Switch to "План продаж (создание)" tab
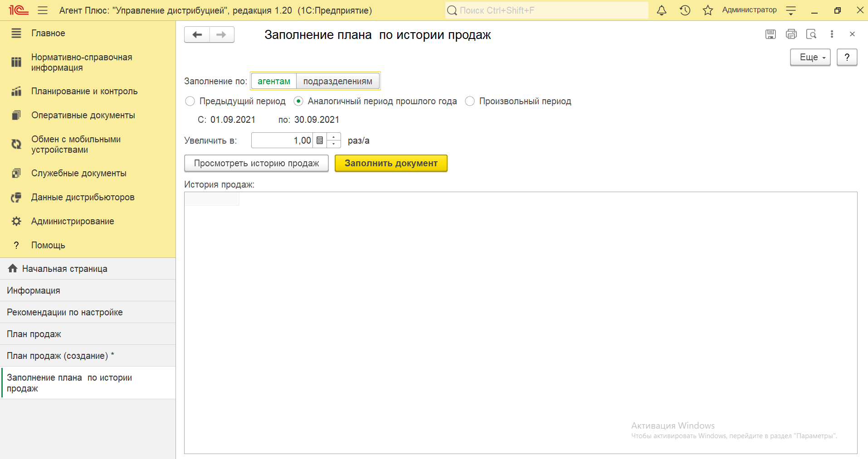Viewport: 868px width, 459px height. [x=58, y=356]
